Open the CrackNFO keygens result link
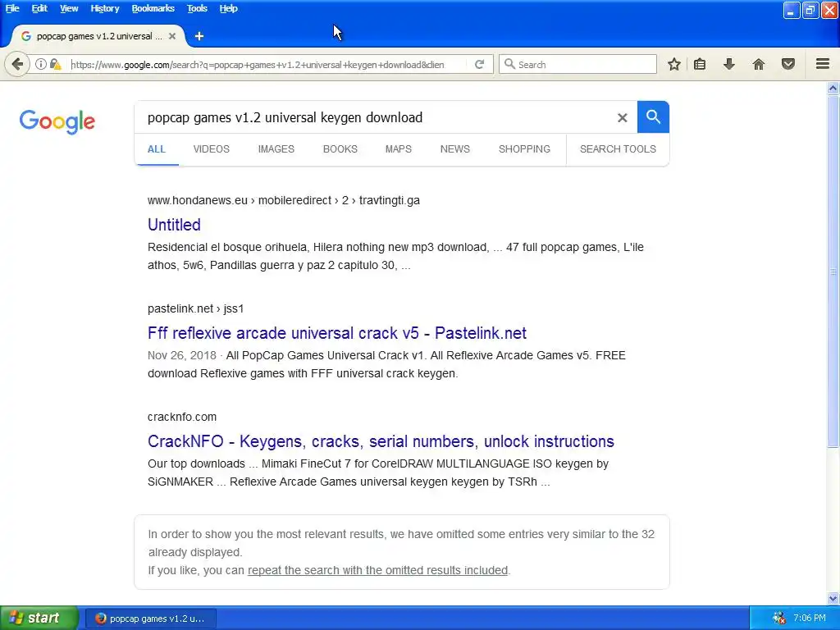 [x=381, y=441]
